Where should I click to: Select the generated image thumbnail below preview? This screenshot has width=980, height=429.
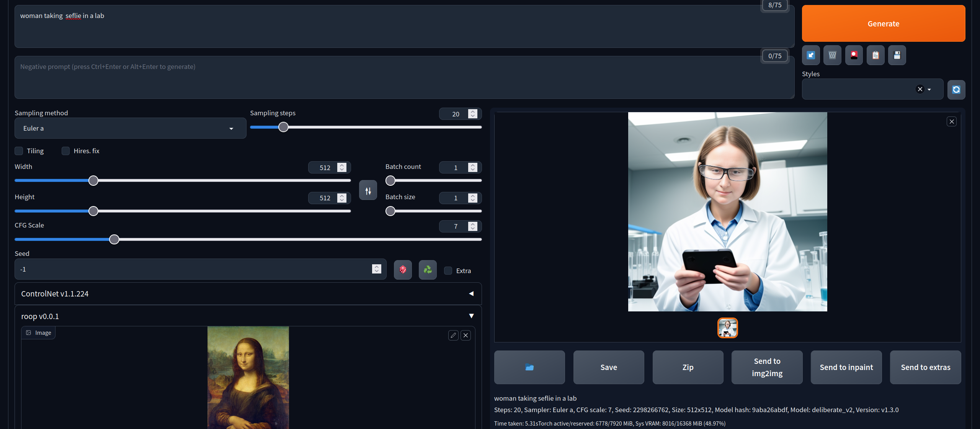click(x=727, y=328)
